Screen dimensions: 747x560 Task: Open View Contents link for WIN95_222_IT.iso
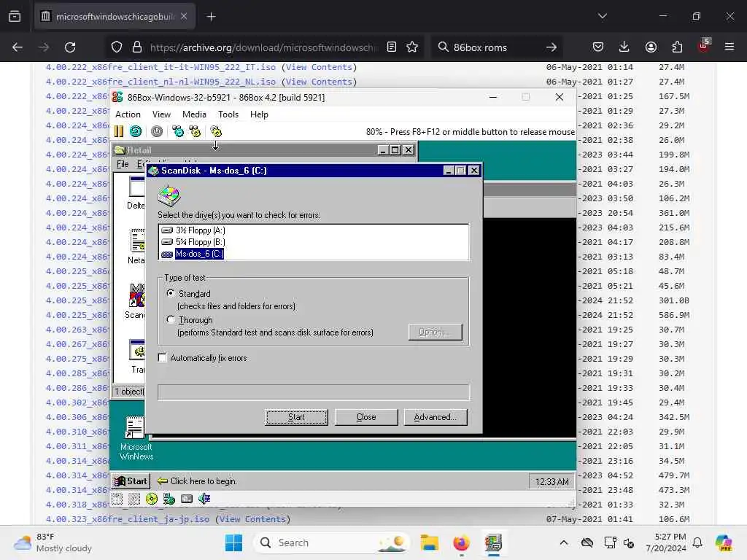319,67
